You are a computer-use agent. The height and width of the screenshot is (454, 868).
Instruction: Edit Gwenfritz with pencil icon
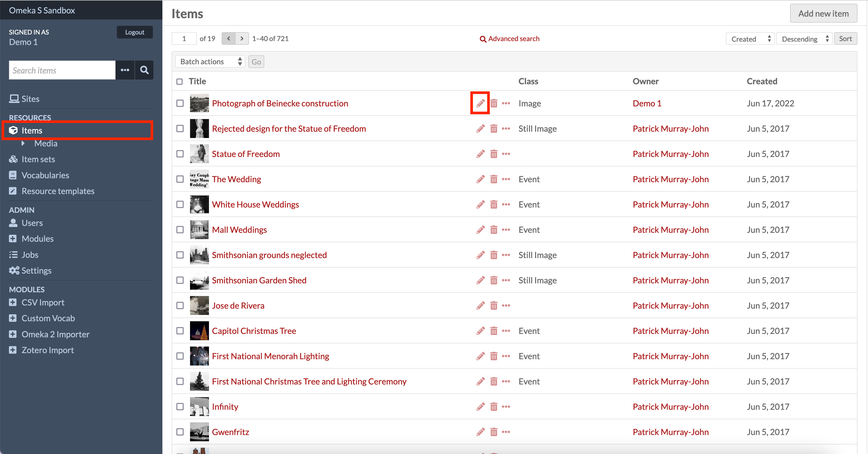pos(480,432)
